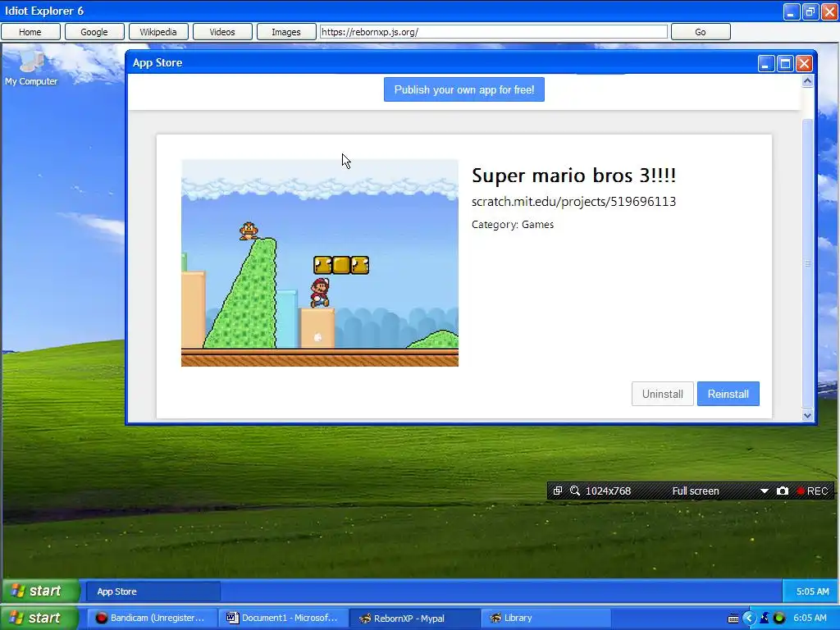Click the Super Mario game screenshot thumbnail
The image size is (840, 630).
click(x=320, y=262)
